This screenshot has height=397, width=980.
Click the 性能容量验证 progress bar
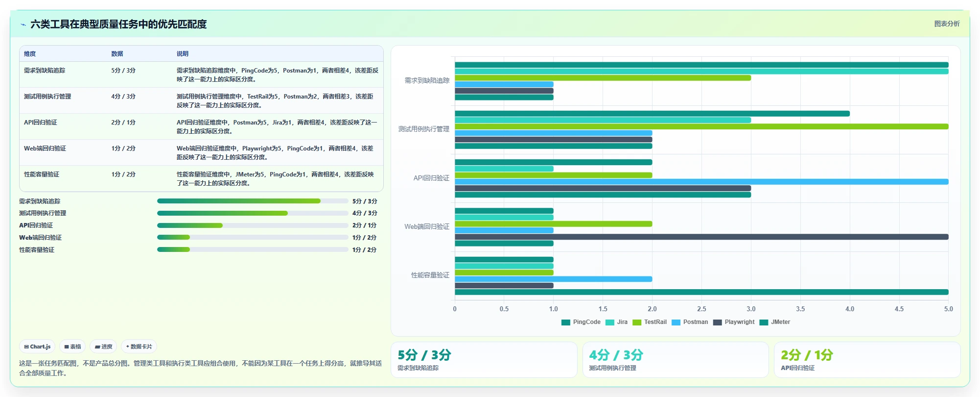253,249
